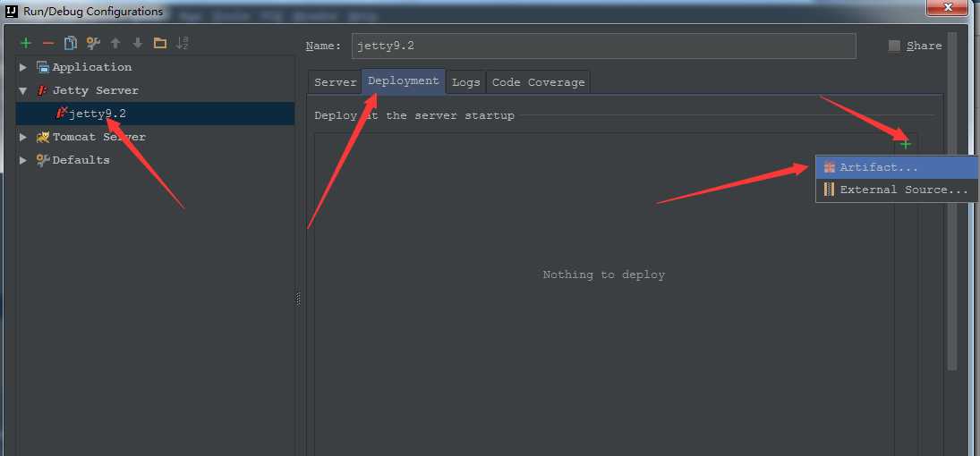Move configuration down with the arrow
Image resolution: width=980 pixels, height=456 pixels.
138,43
